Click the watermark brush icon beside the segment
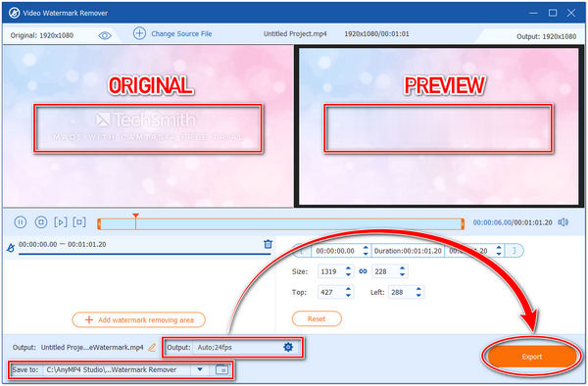 pos(11,247)
